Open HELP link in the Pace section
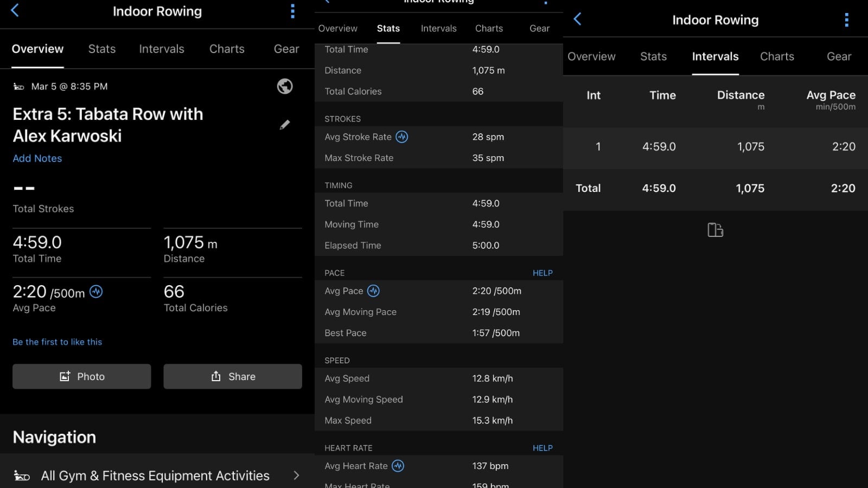This screenshot has width=868, height=488. click(542, 273)
